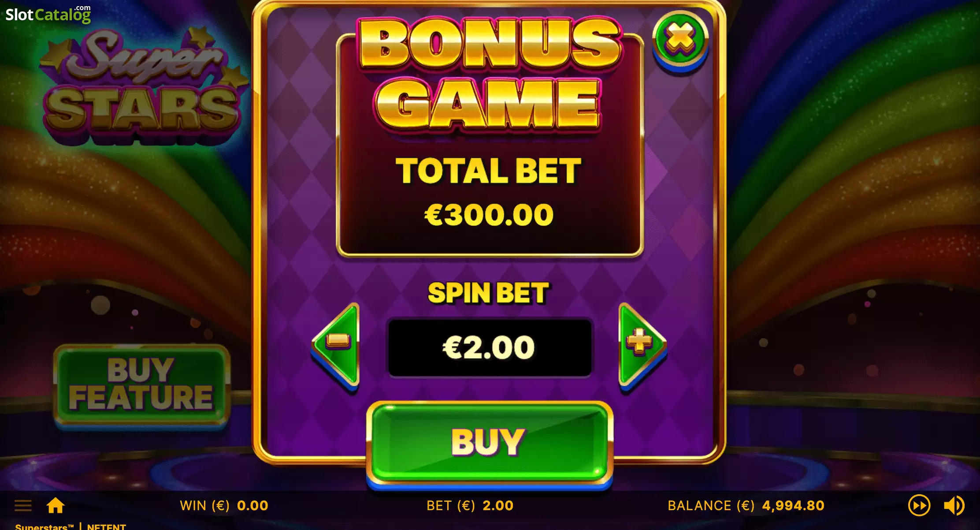The height and width of the screenshot is (530, 980).
Task: Select the total bet €300.00 amount
Action: [x=489, y=215]
